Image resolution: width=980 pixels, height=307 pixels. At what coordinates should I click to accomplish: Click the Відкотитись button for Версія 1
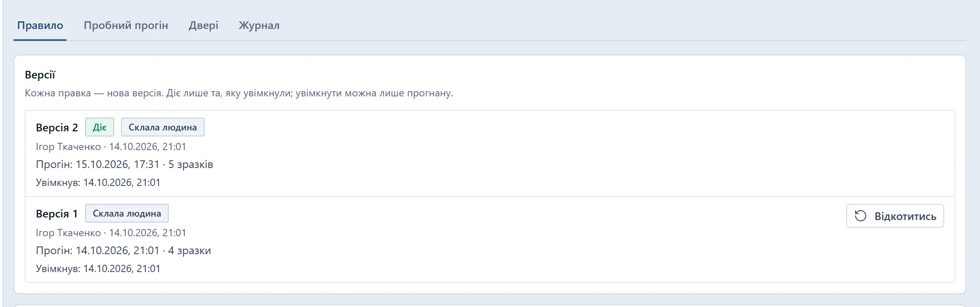pos(895,216)
